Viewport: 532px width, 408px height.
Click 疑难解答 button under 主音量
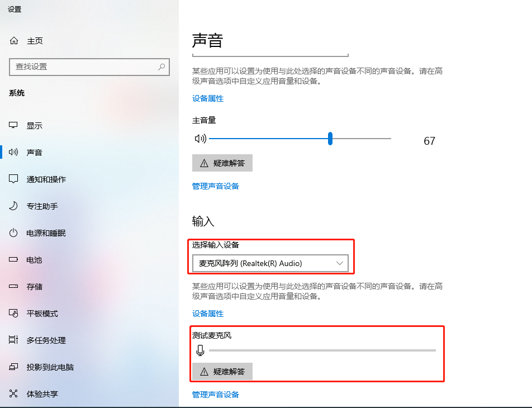222,163
